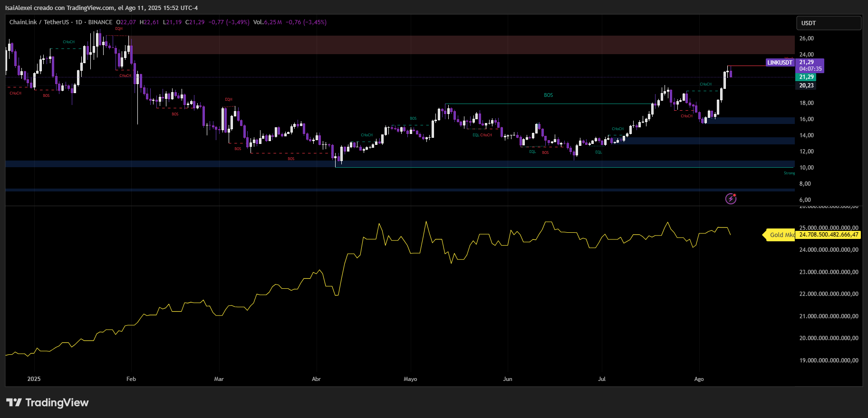868x418 pixels.
Task: Click the purple LINKUSDT price label
Action: (x=780, y=63)
